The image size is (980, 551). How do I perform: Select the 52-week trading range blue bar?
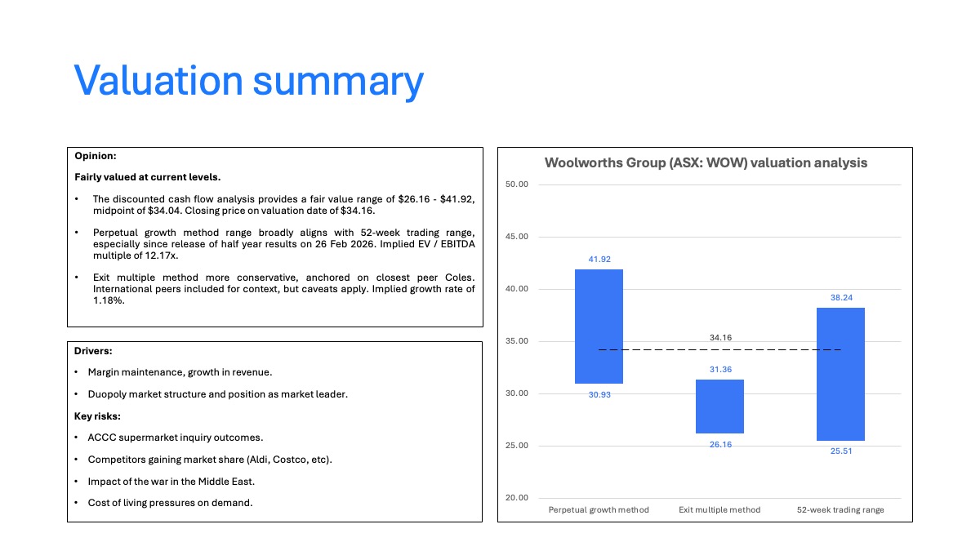[840, 374]
